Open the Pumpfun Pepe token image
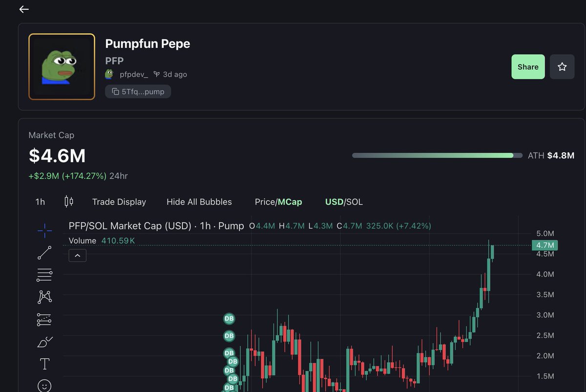The width and height of the screenshot is (586, 392). tap(62, 66)
